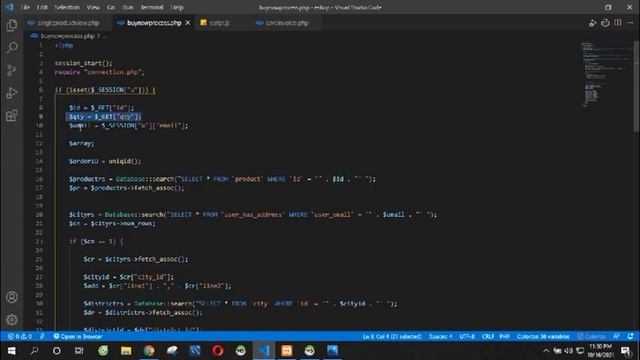The image size is (640, 360).
Task: Open the Explorer view in activity bar
Action: (12, 25)
